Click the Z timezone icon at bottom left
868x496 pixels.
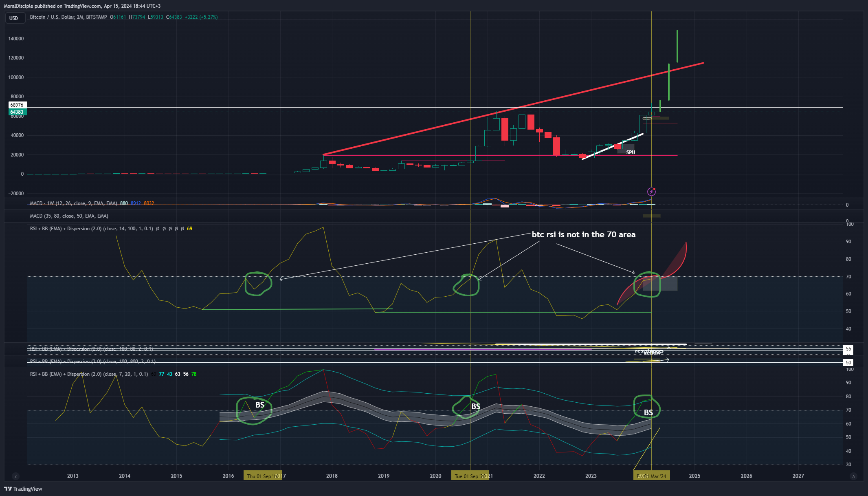tap(15, 476)
